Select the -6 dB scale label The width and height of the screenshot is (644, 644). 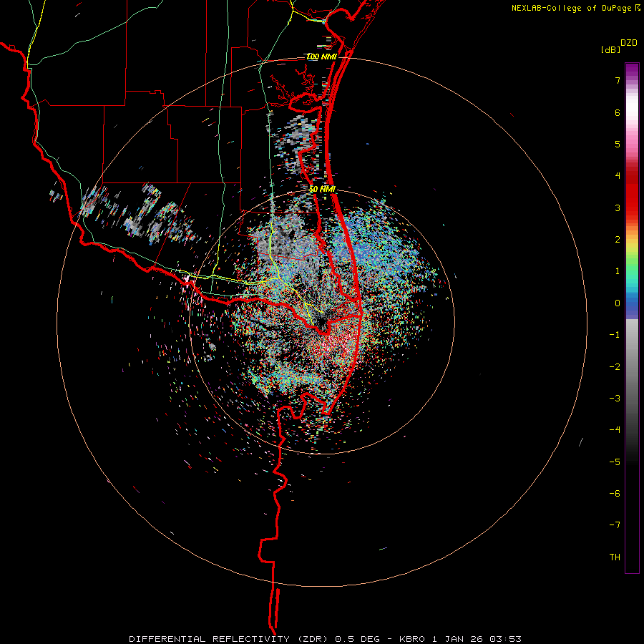pos(615,494)
